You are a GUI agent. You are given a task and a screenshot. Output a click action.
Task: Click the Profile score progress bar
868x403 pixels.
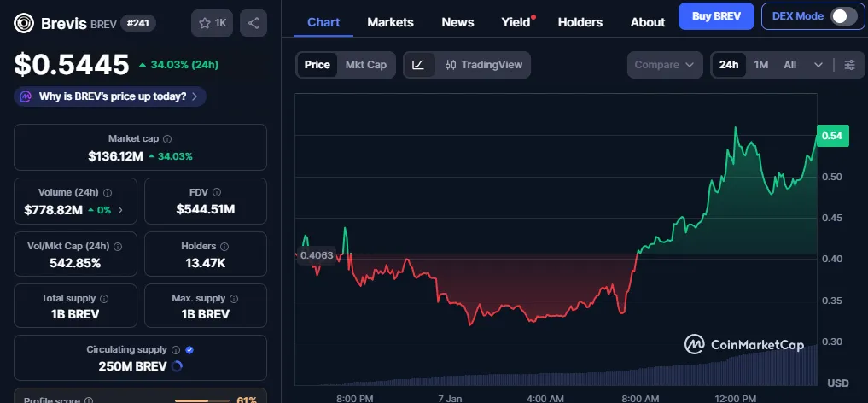[201, 400]
